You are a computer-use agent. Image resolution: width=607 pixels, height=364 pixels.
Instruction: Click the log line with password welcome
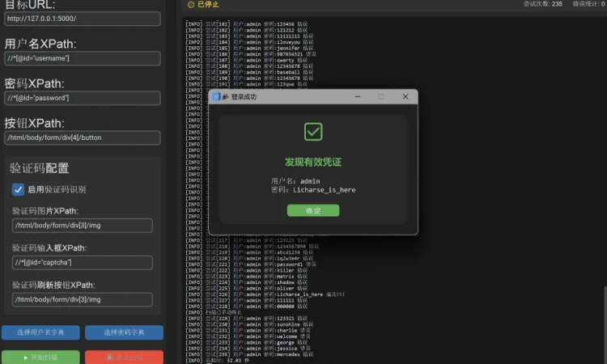point(248,336)
